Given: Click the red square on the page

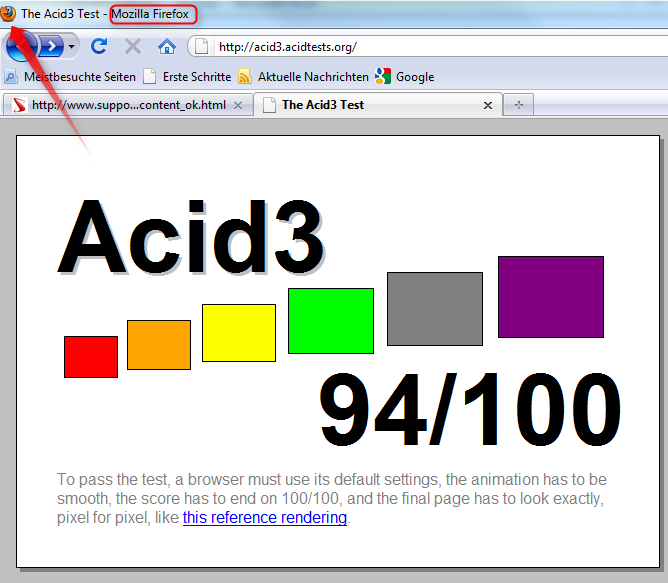Looking at the screenshot, I should (91, 357).
